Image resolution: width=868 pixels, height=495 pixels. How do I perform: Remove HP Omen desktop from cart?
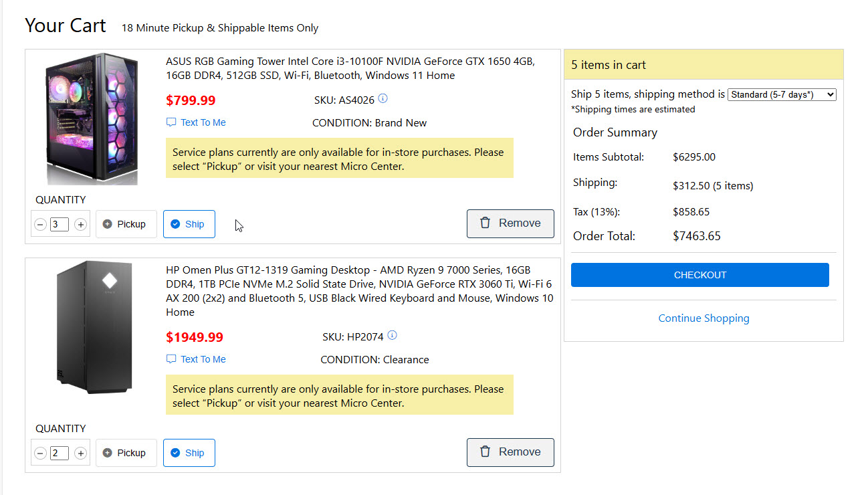pyautogui.click(x=510, y=452)
